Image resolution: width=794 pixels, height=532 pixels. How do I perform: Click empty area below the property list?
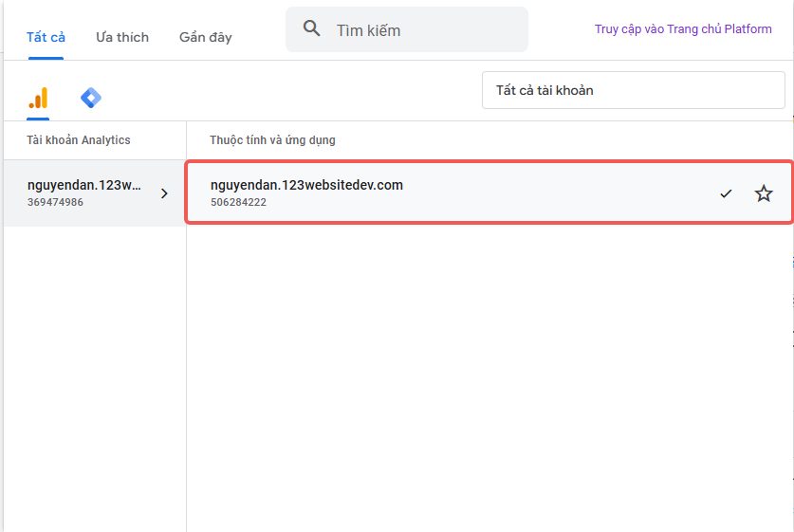point(489,379)
